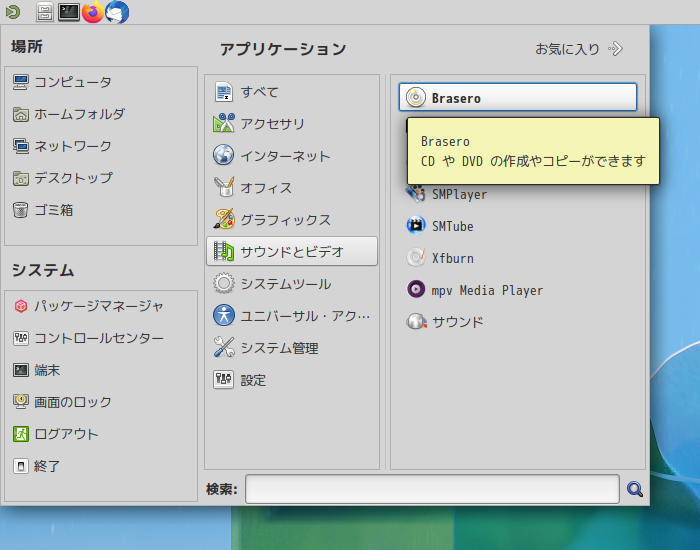Open mpv Media Player by its label
Viewport: 700px width, 550px height.
coord(487,291)
